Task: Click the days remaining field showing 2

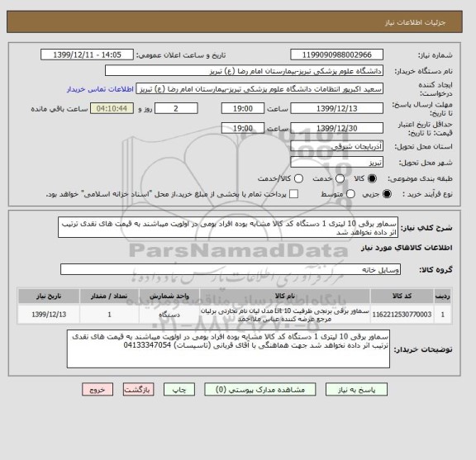Action: click(x=176, y=108)
